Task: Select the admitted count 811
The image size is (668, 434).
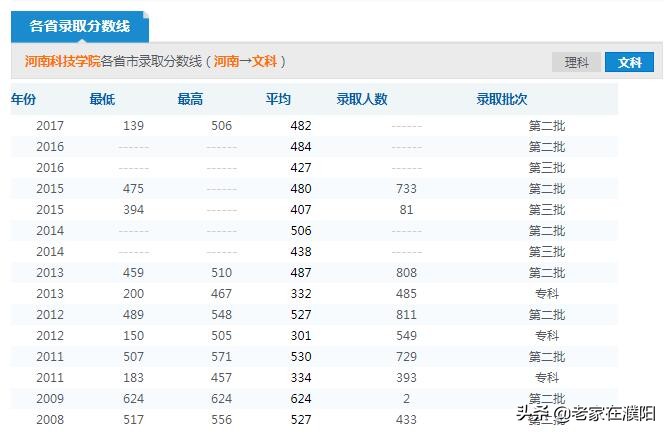Action: (x=406, y=314)
